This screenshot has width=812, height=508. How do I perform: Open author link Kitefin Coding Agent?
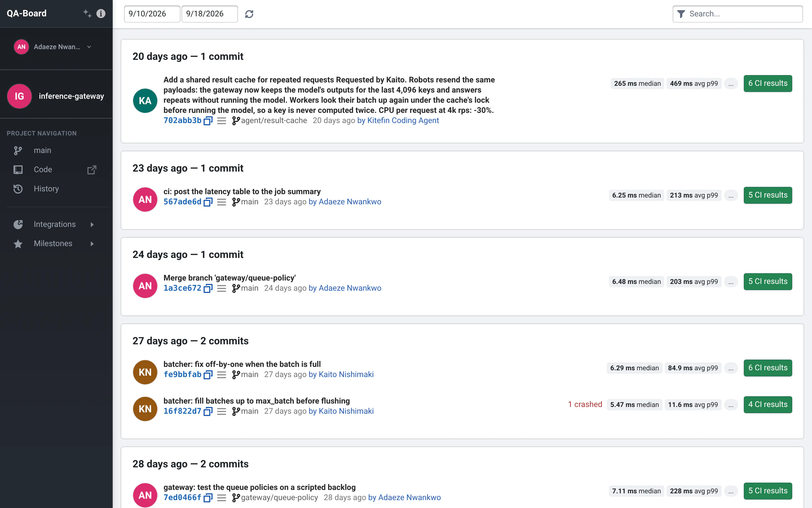[398, 121]
